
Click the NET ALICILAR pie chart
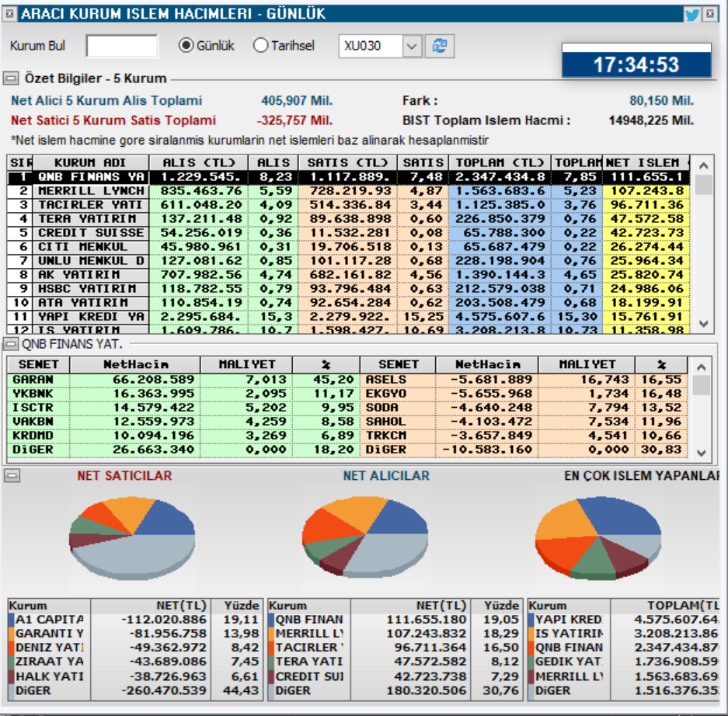[365, 537]
